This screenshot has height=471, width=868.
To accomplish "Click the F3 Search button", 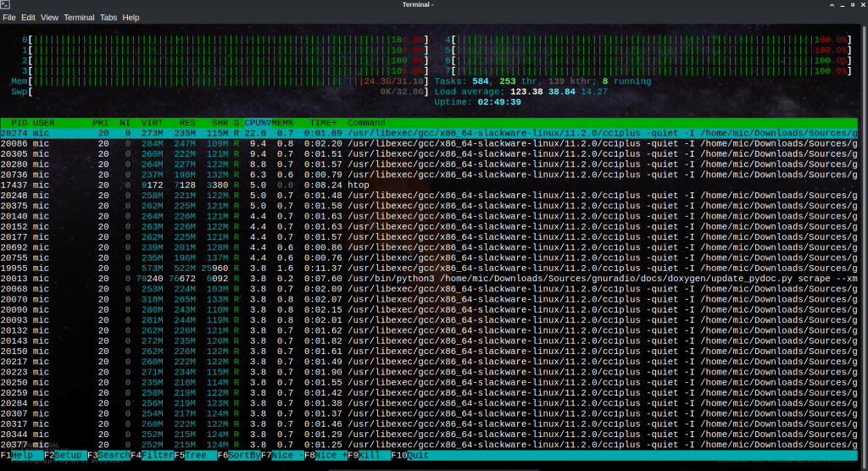I will coord(114,455).
